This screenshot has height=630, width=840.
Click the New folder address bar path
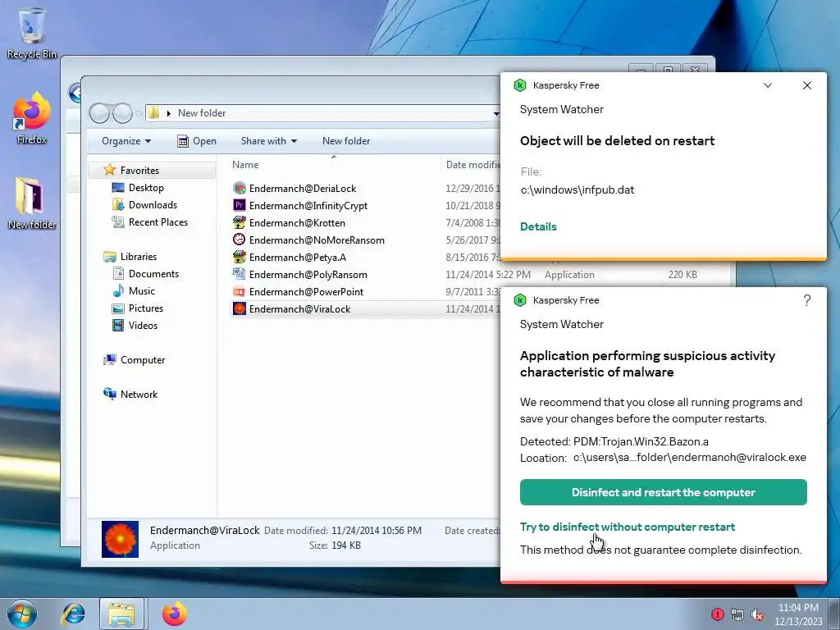point(202,113)
